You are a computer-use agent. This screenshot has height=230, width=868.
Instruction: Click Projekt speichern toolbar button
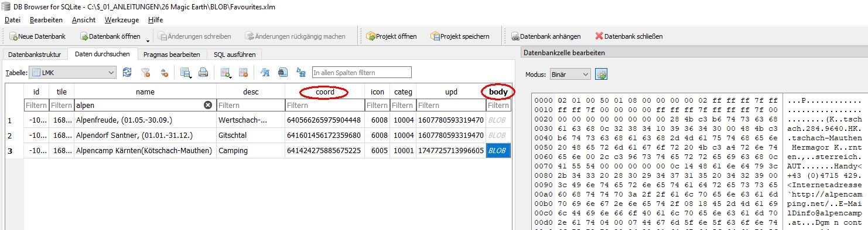tap(460, 36)
